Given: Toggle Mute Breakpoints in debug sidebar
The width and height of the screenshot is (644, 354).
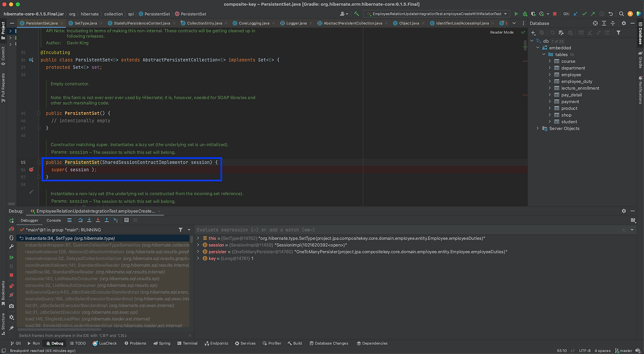Looking at the screenshot, I should [x=12, y=296].
